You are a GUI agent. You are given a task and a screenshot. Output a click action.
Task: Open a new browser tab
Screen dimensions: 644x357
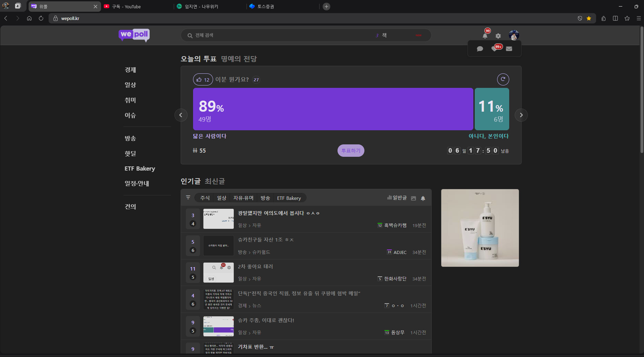point(326,7)
